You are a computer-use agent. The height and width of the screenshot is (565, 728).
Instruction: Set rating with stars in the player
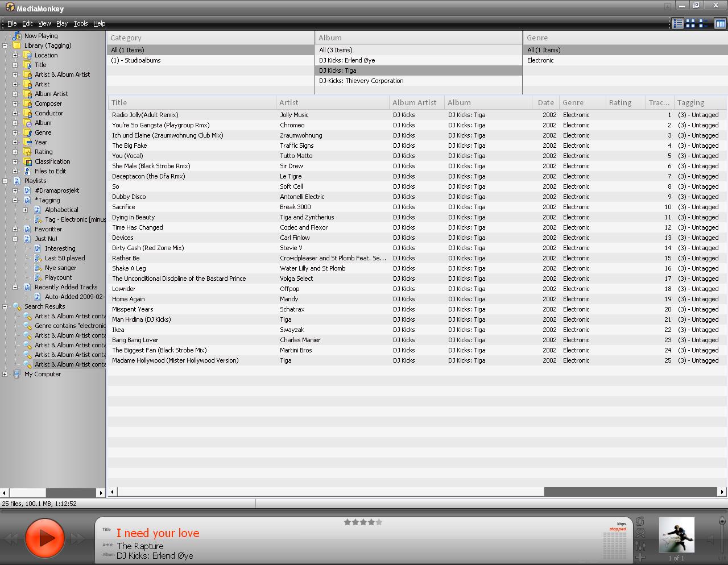363,522
